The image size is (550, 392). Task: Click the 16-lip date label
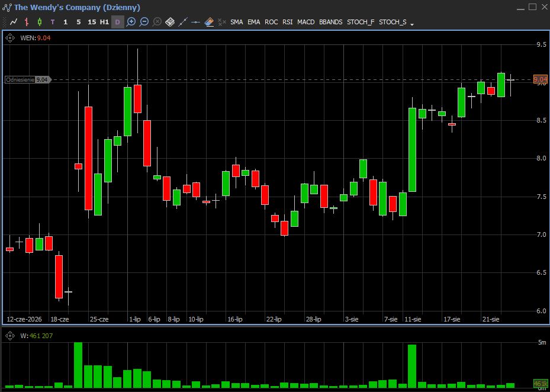(x=235, y=319)
